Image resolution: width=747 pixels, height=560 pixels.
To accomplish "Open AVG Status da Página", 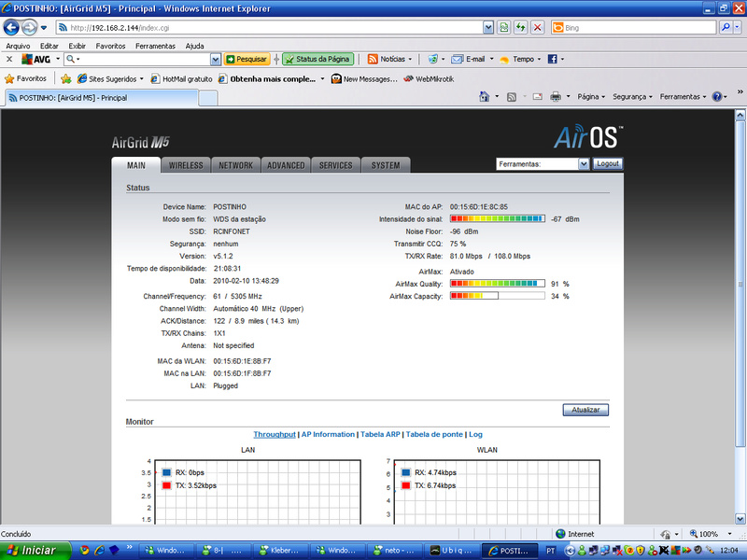I will 318,59.
